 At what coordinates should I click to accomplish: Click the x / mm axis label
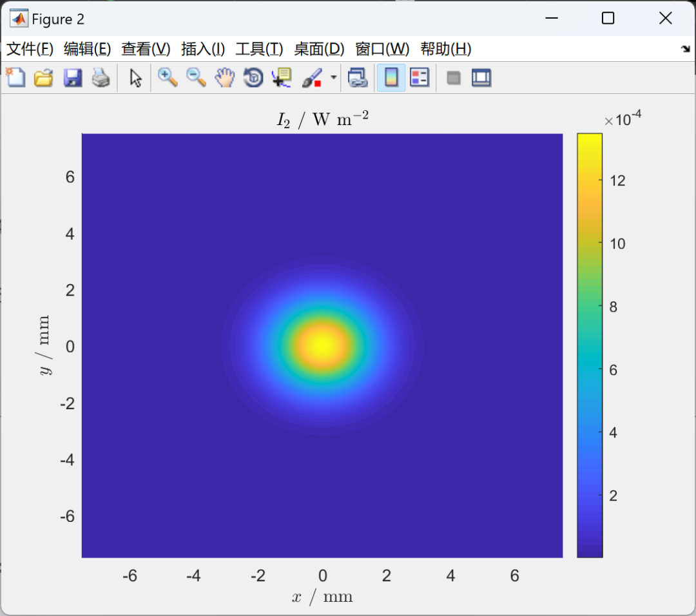(322, 597)
